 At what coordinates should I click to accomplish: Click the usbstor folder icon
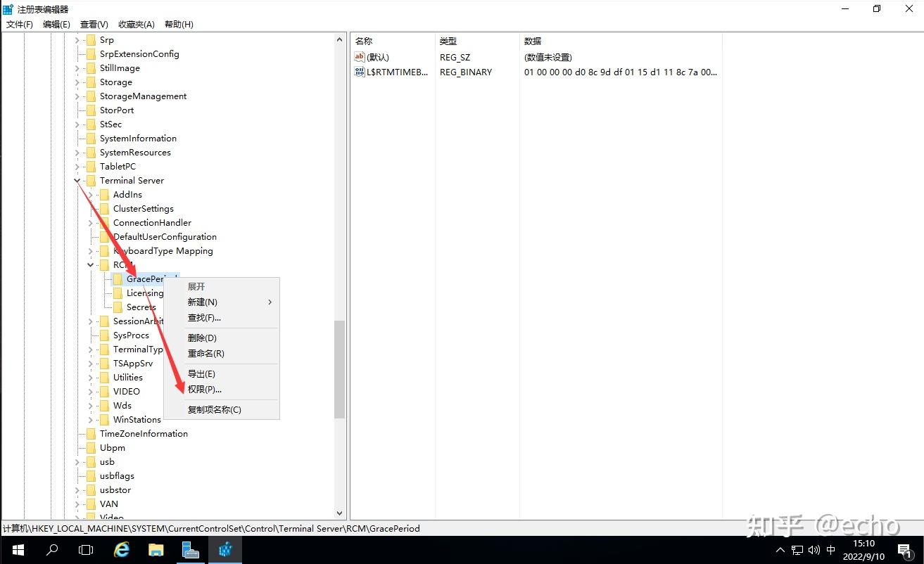(x=92, y=489)
